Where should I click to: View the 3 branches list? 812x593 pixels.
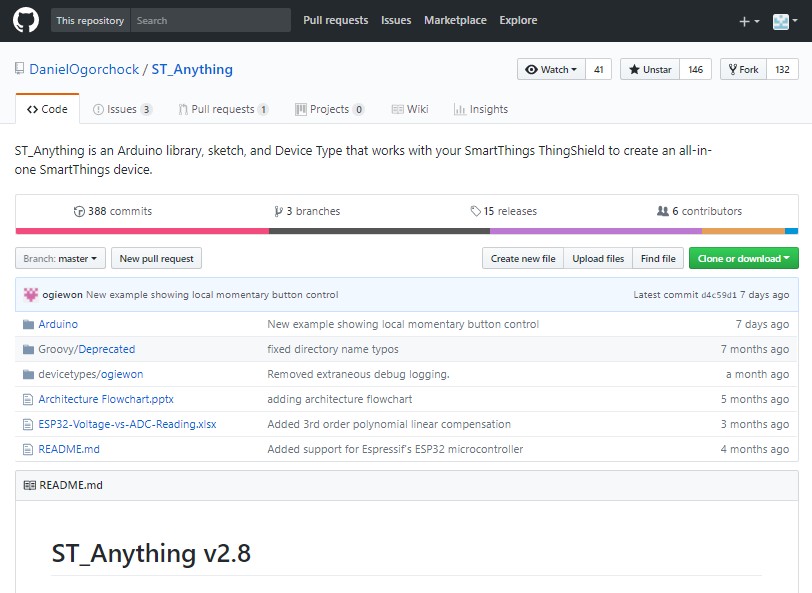click(x=308, y=211)
